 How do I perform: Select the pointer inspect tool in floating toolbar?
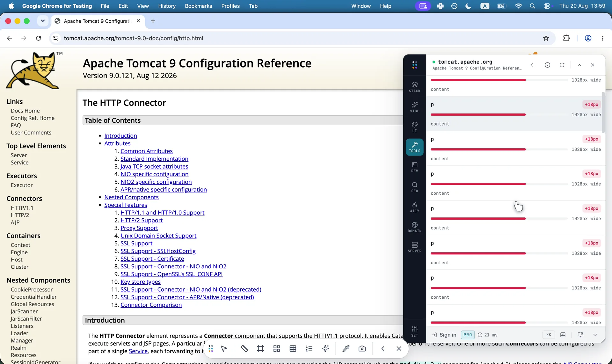[x=224, y=349]
